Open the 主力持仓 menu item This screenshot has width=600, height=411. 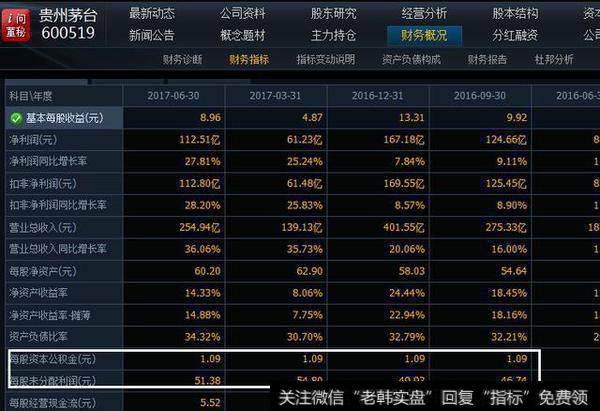(333, 36)
